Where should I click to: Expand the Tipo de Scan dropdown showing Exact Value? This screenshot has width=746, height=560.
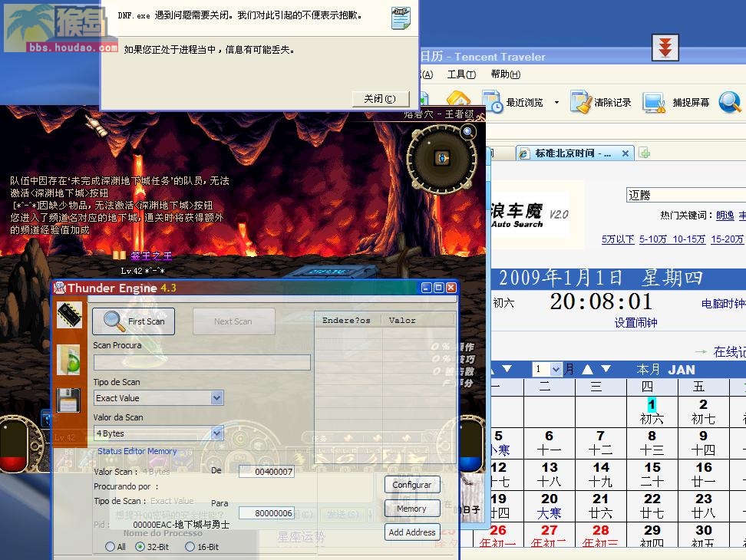[217, 398]
